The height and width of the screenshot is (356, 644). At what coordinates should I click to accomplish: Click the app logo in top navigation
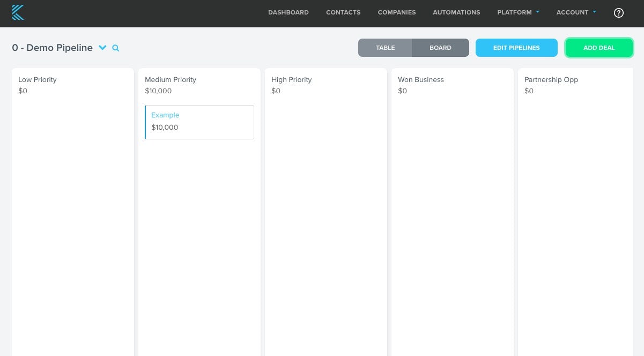(18, 12)
